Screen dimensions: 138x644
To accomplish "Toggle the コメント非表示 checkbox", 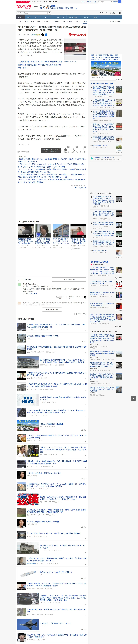I will click(x=75, y=314).
